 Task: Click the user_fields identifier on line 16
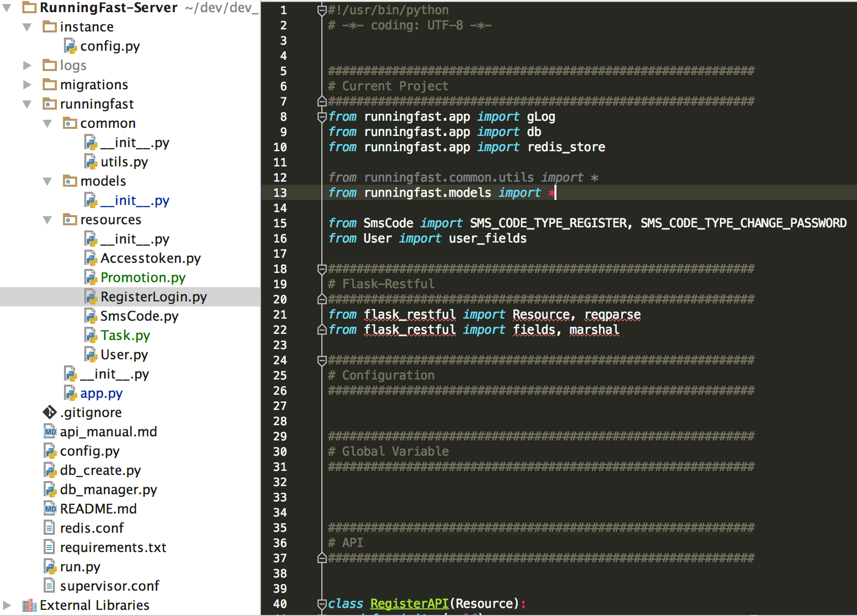click(487, 238)
